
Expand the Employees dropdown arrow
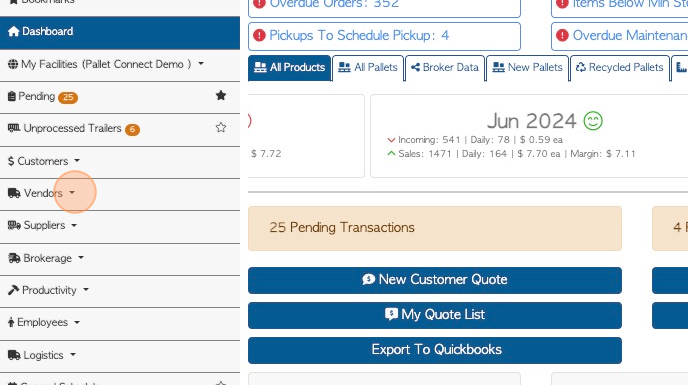pos(77,322)
